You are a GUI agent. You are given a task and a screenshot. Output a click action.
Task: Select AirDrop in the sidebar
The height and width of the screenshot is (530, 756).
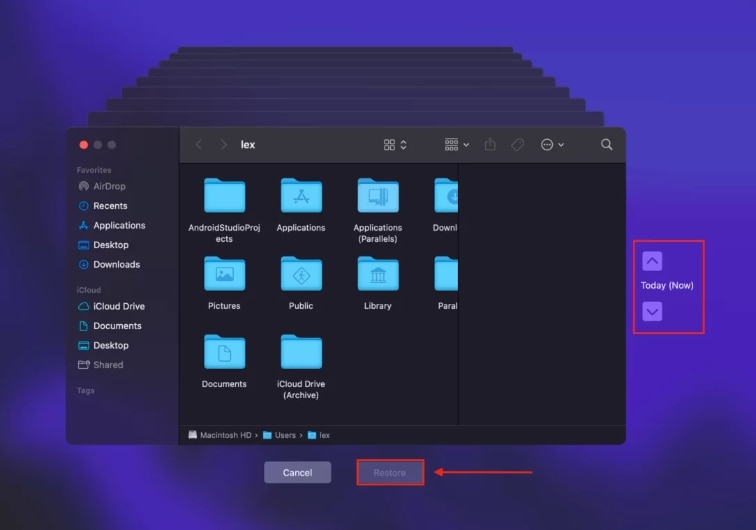click(109, 186)
